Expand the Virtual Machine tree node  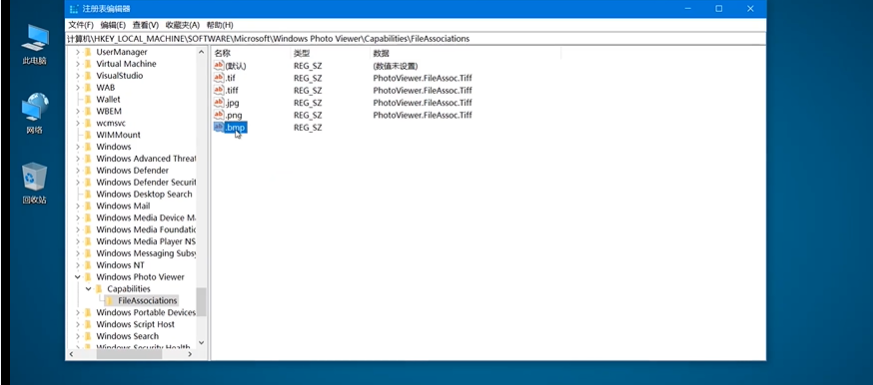point(77,63)
